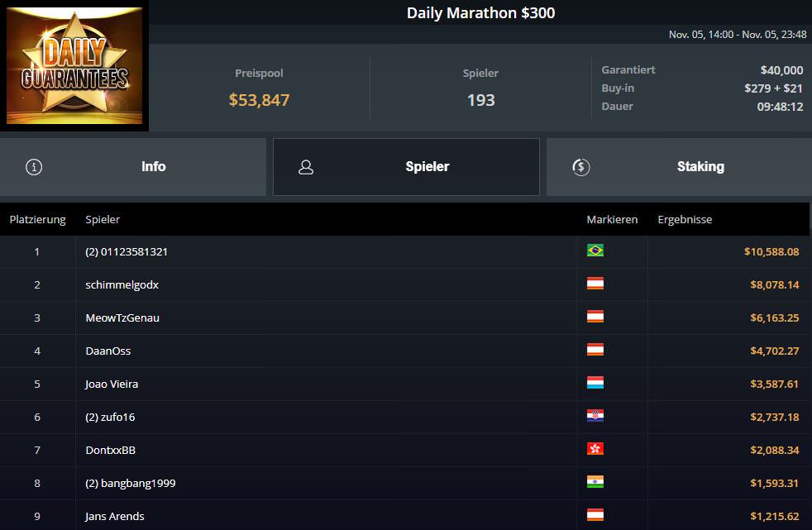
Task: Click the Markieren column header
Action: tap(612, 220)
